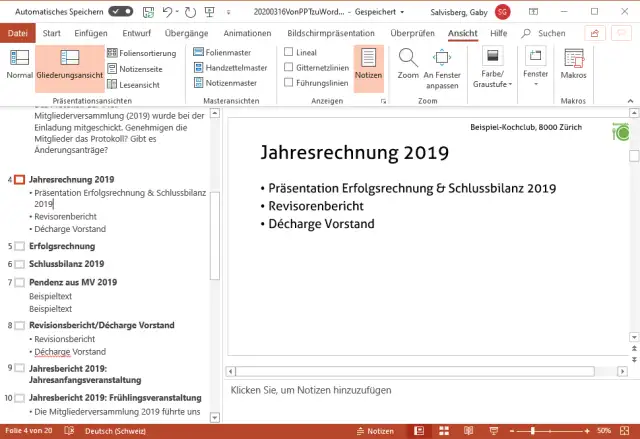Image resolution: width=640 pixels, height=439 pixels.
Task: Click Deutsch (Schweiz) language indicator
Action: pos(115,431)
